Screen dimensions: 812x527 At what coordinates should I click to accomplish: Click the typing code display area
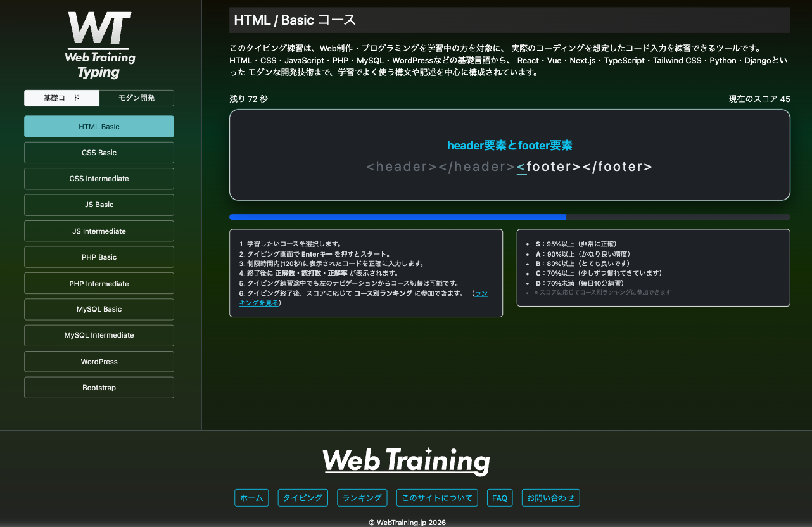click(x=509, y=155)
